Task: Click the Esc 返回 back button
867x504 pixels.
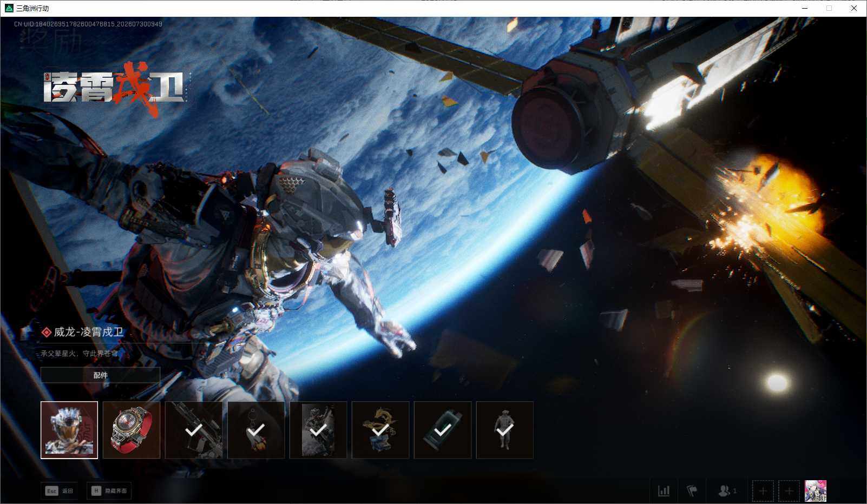Action: pyautogui.click(x=59, y=490)
